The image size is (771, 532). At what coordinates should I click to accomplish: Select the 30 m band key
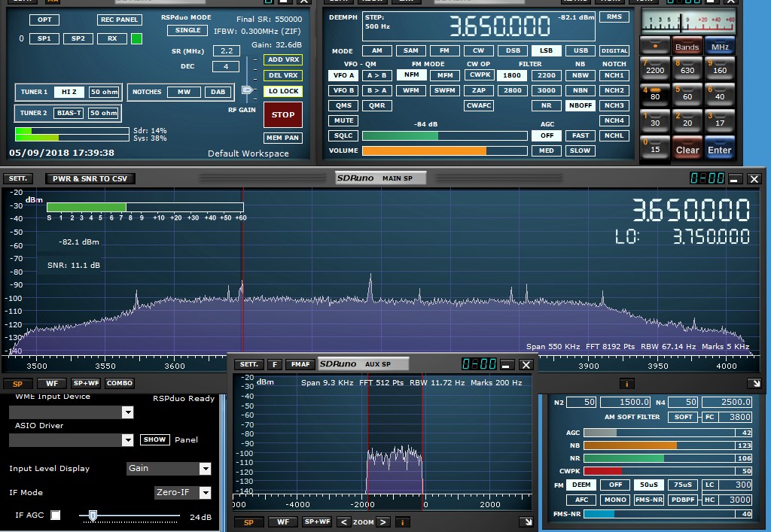click(655, 120)
